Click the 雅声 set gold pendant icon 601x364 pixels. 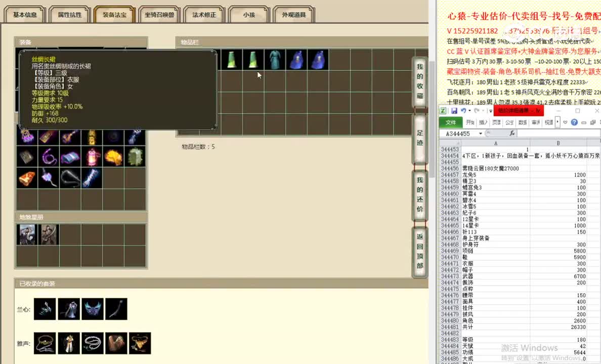tap(140, 343)
